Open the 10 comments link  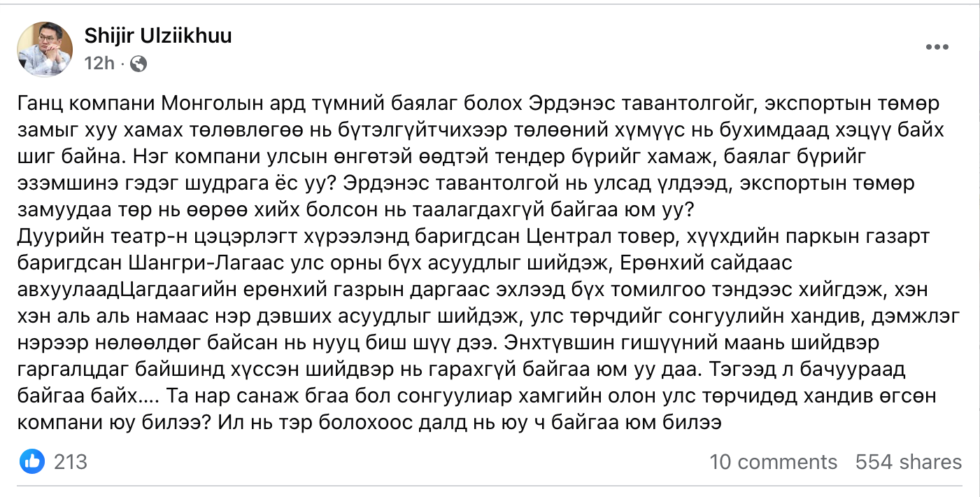(x=773, y=462)
